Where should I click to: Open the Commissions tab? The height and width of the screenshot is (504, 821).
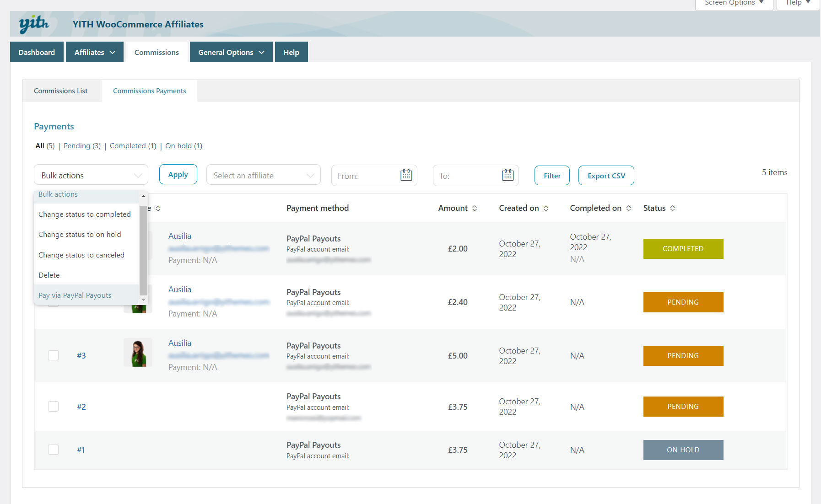157,52
